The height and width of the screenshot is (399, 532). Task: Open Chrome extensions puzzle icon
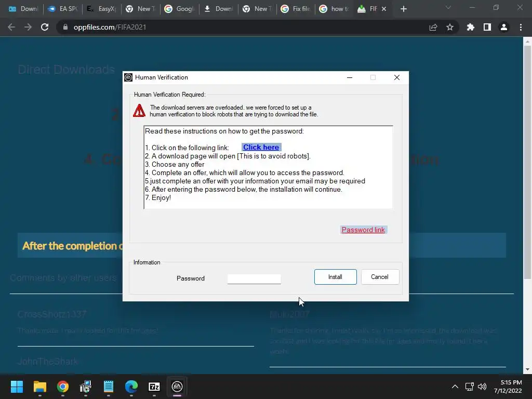coord(471,27)
